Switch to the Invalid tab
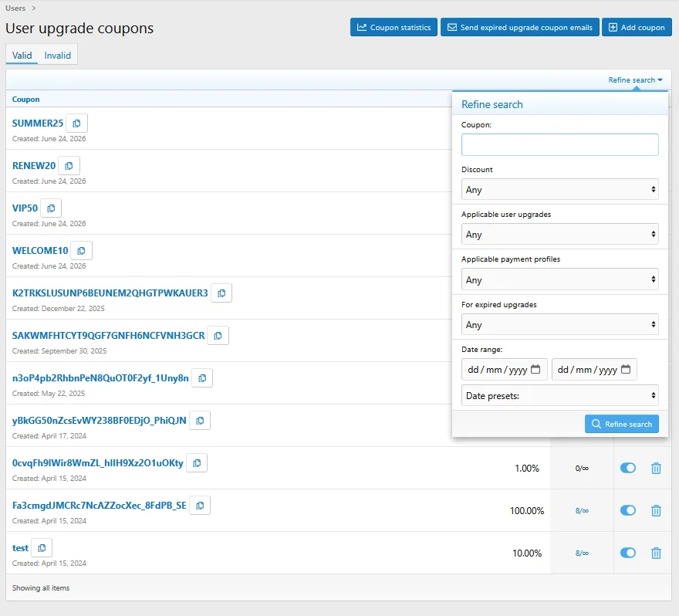Screen dimensions: 679x616 [x=57, y=56]
